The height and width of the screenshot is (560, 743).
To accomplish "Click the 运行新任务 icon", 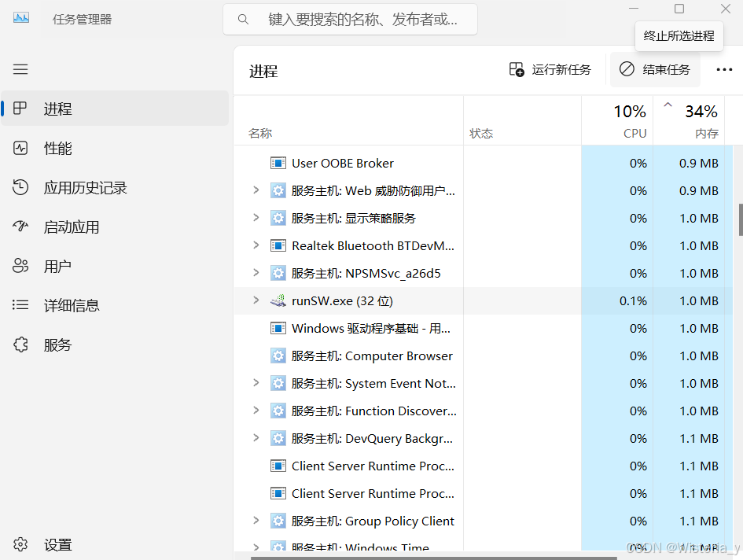I will pyautogui.click(x=517, y=69).
